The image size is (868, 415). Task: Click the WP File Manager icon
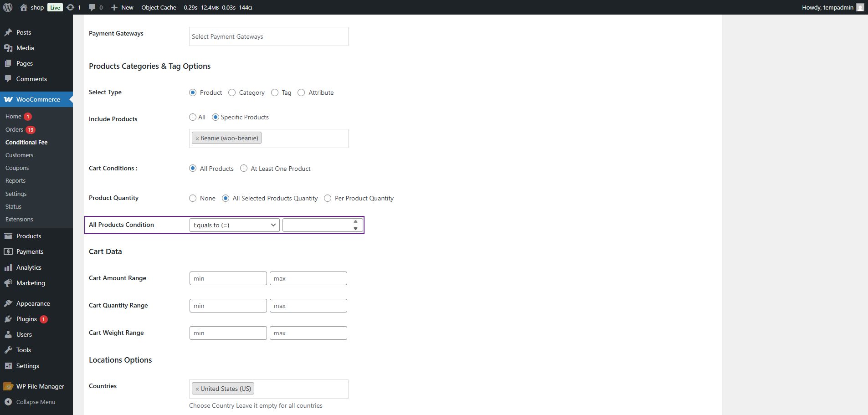tap(8, 386)
